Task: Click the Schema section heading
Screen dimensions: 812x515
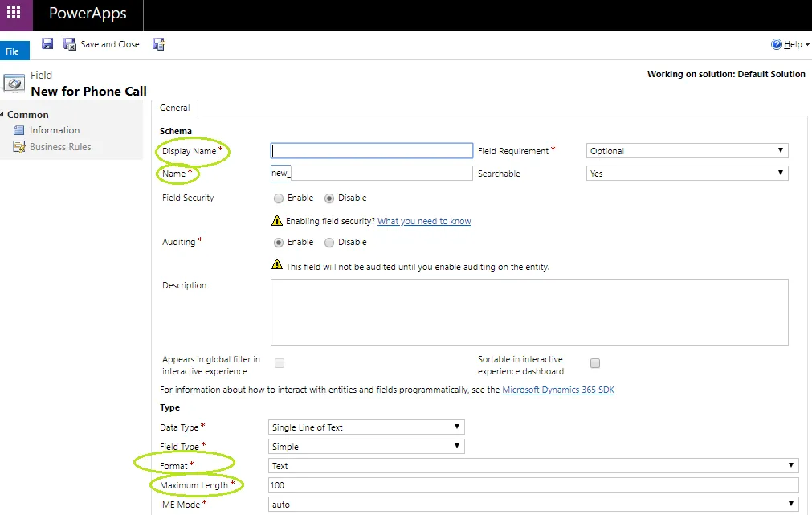Action: tap(176, 131)
